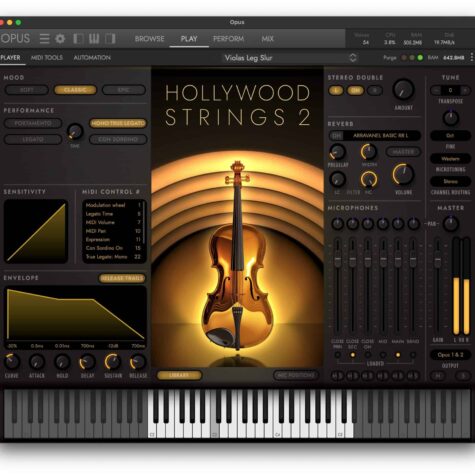The width and height of the screenshot is (475, 475).
Task: Click the envelope Hold knob
Action: (x=62, y=362)
